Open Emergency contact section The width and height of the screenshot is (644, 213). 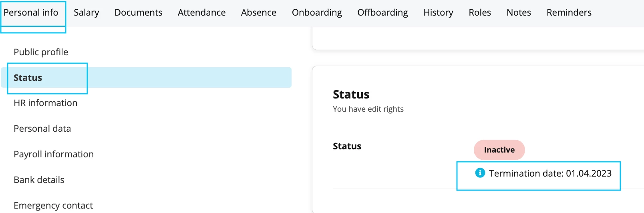pos(53,205)
